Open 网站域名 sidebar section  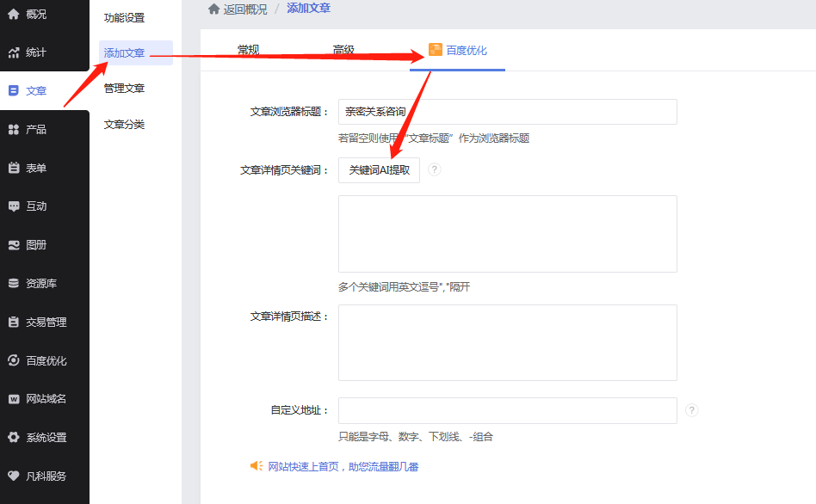(x=45, y=399)
